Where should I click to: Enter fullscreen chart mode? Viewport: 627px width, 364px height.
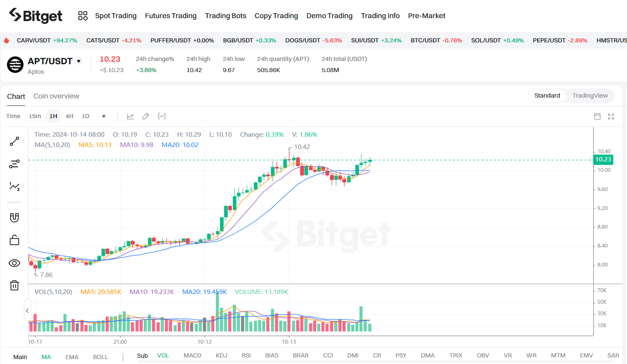(611, 117)
